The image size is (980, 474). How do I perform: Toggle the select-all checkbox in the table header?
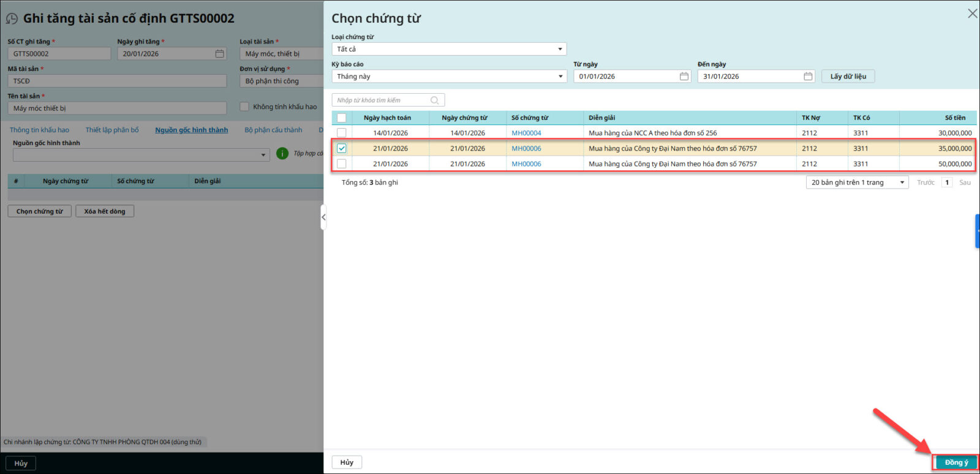tap(342, 118)
